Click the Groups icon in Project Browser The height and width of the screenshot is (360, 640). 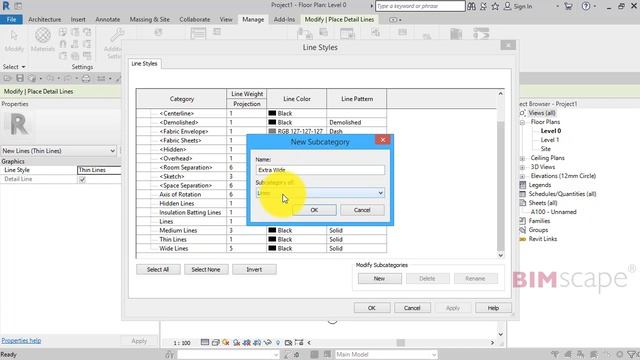point(522,230)
